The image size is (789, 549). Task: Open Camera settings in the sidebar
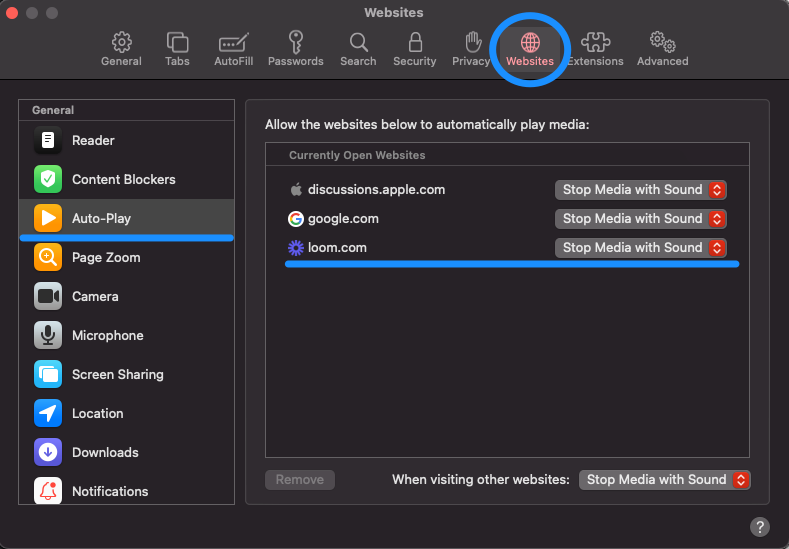[x=95, y=297]
